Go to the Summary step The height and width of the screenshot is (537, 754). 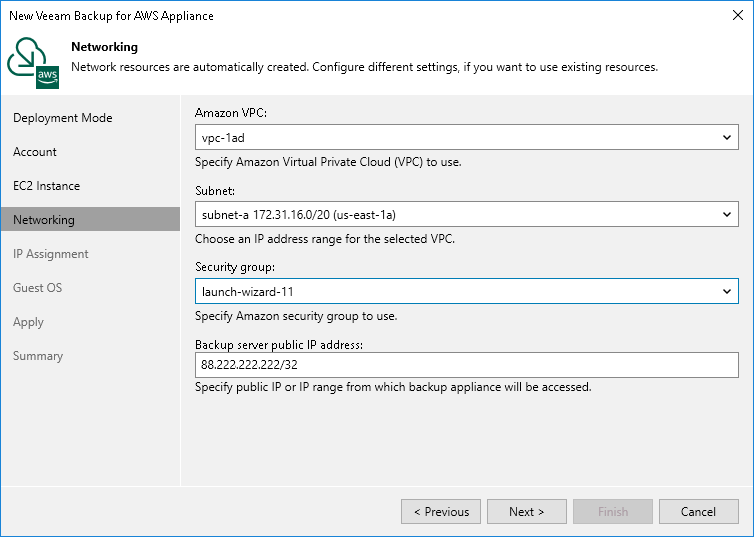[x=38, y=356]
